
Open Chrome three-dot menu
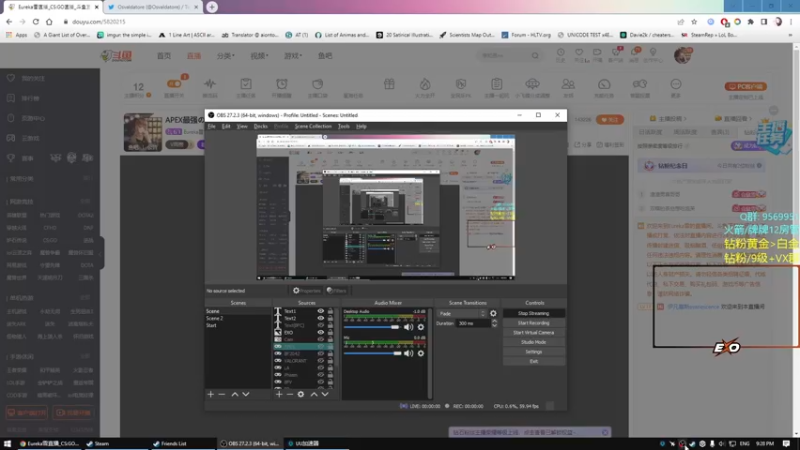tap(791, 21)
